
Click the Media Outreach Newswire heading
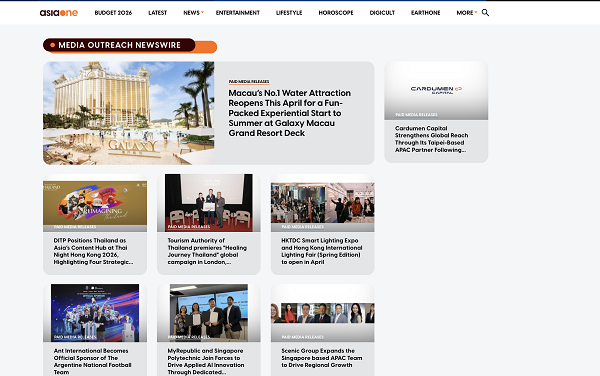coord(119,45)
